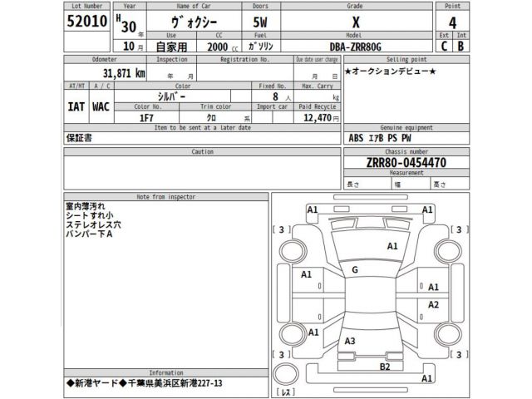The height and width of the screenshot is (399, 532).
Task: Click the Odometer header
Action: point(105,59)
